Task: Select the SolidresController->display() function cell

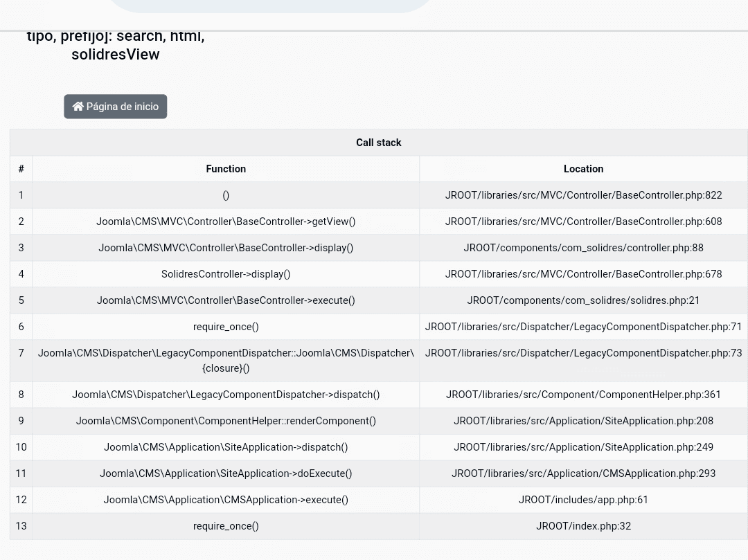Action: (226, 274)
